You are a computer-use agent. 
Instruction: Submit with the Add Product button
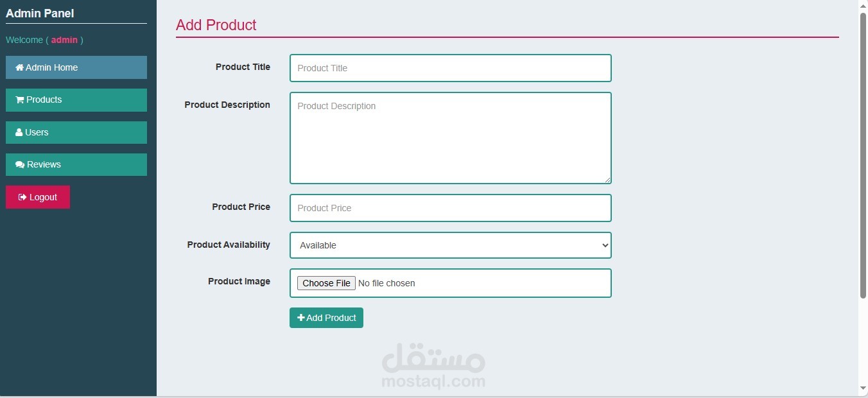click(x=326, y=318)
